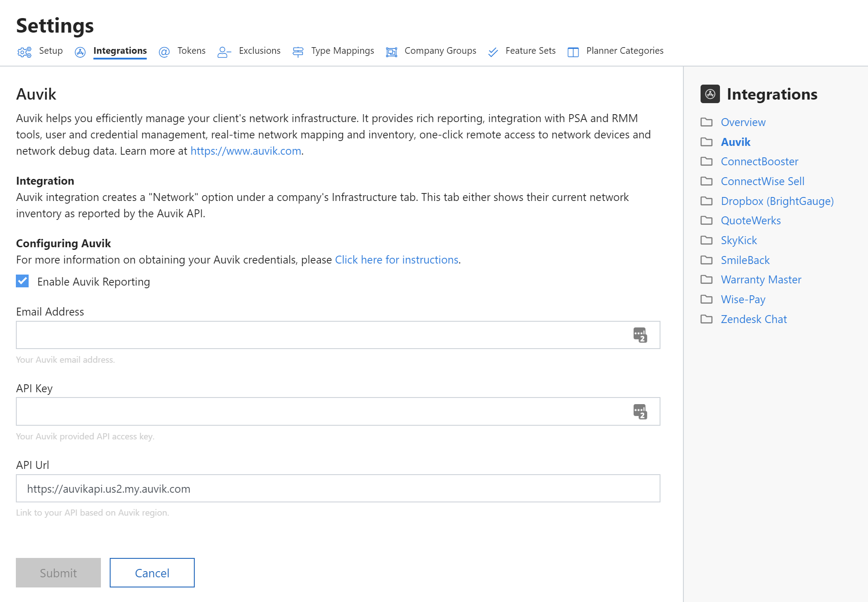868x602 pixels.
Task: Click the Exclusions user-minus icon
Action: (224, 52)
